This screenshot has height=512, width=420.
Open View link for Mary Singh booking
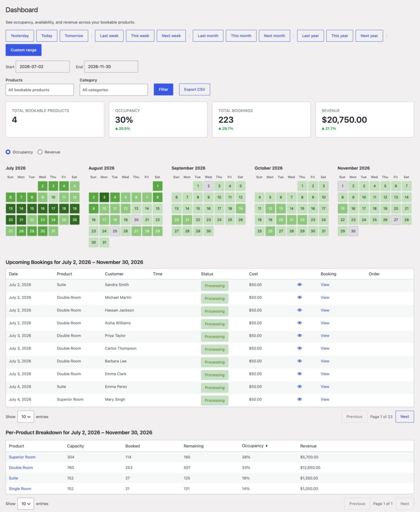click(x=325, y=399)
